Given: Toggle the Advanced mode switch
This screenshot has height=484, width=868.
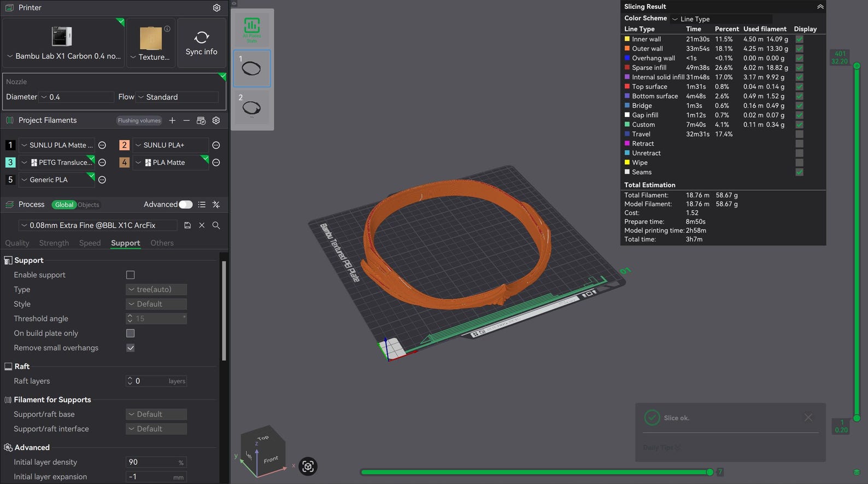Looking at the screenshot, I should pos(186,204).
